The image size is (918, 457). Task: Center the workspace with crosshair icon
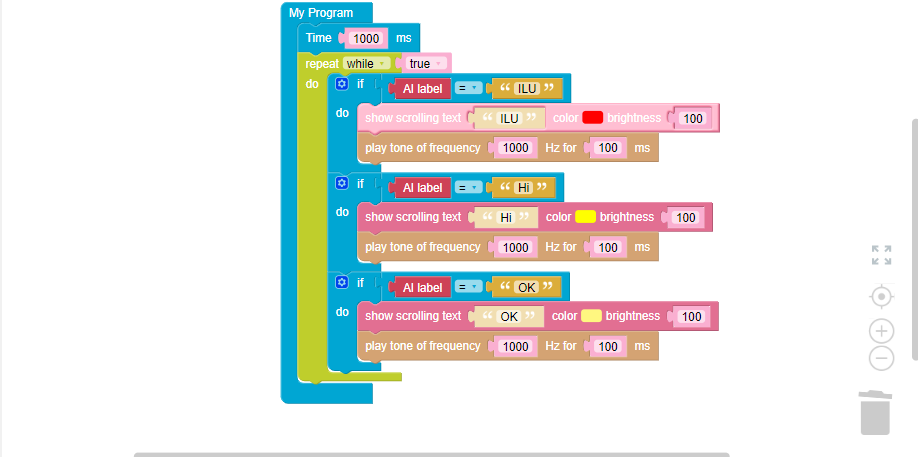coord(881,297)
